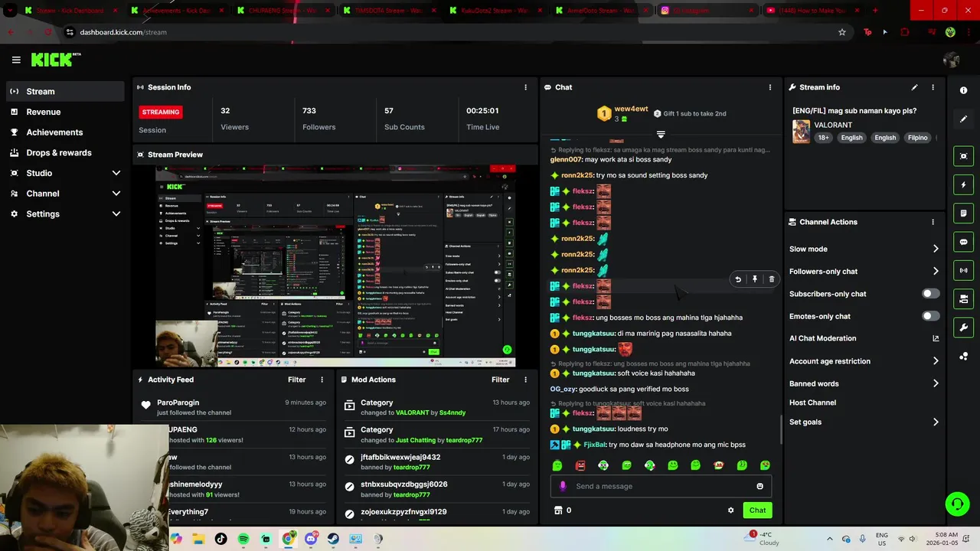
Task: Toggle the document panel icon in right sidebar
Action: pos(963,214)
